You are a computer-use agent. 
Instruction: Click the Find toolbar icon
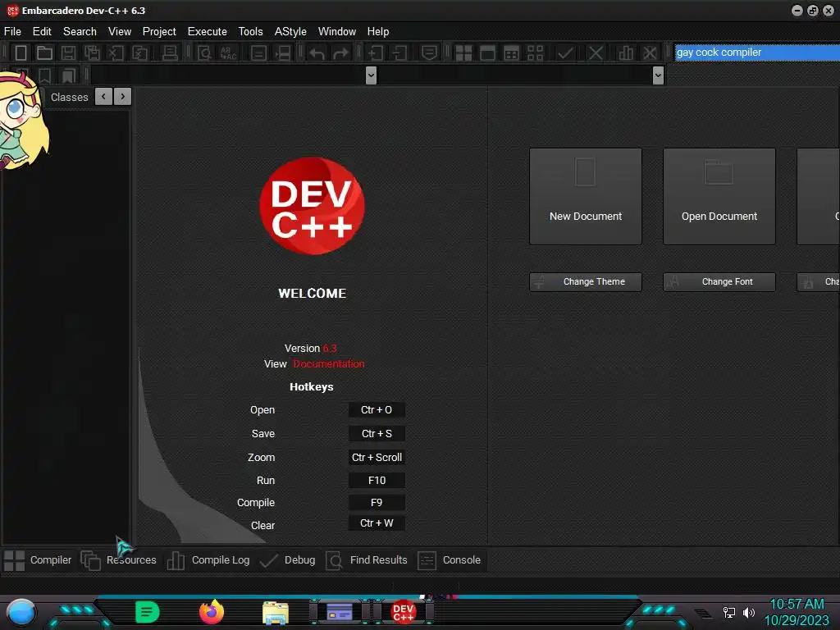coord(204,52)
